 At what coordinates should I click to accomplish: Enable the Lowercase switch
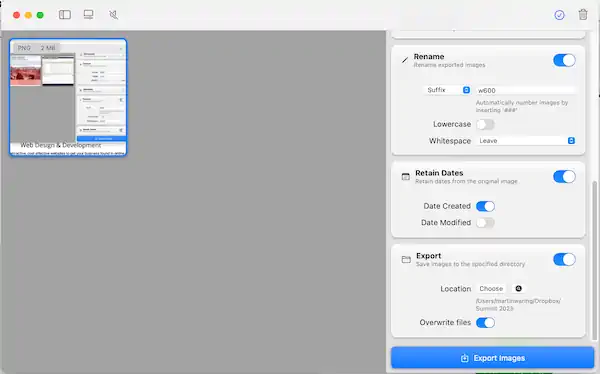click(x=485, y=124)
